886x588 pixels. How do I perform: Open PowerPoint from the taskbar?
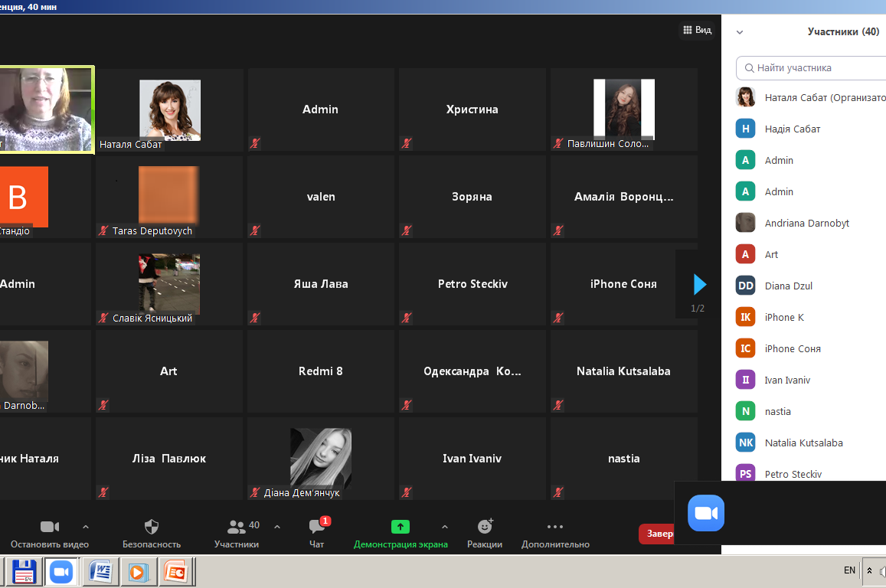tap(175, 571)
